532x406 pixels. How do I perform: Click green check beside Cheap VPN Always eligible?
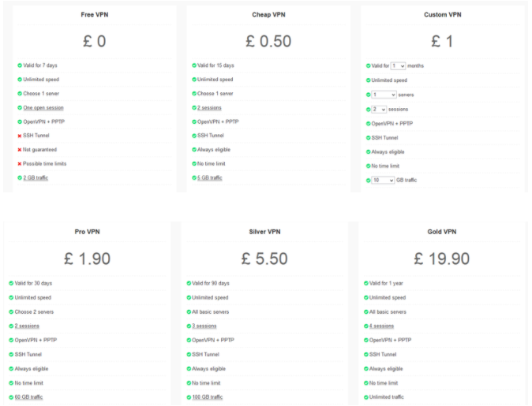[194, 150]
